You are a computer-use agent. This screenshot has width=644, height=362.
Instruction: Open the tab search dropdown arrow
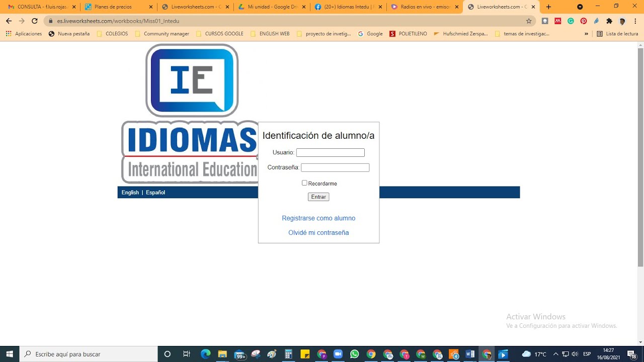[x=580, y=7]
